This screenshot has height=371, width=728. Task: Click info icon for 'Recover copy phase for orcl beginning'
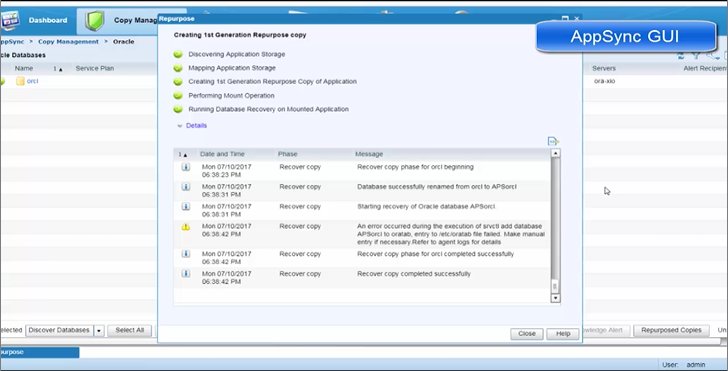(185, 167)
